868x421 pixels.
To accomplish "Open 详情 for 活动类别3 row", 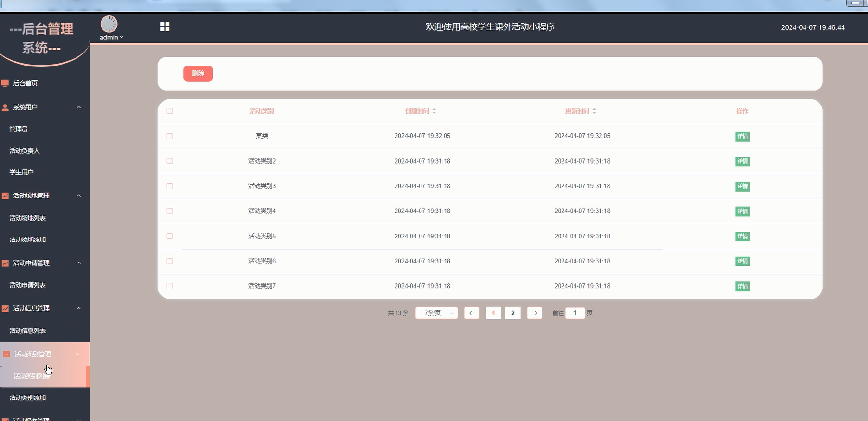I will pos(742,186).
